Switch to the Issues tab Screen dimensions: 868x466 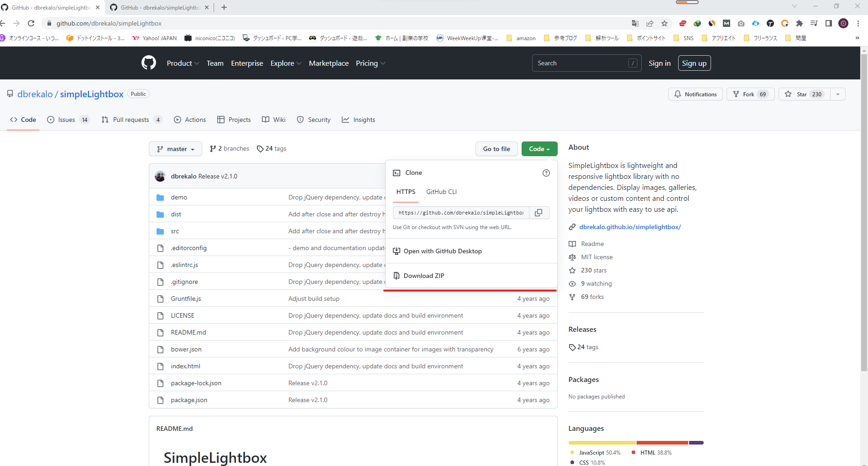click(x=68, y=120)
